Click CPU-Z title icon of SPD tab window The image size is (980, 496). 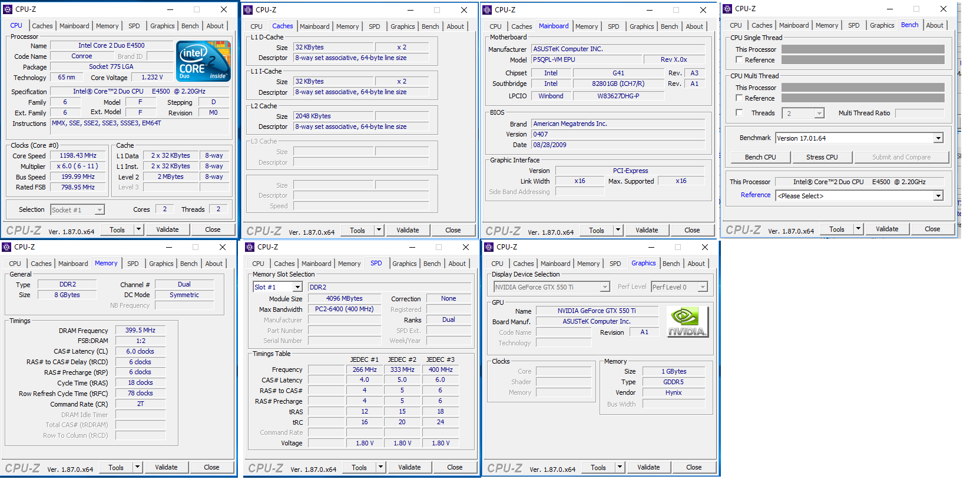(x=250, y=247)
